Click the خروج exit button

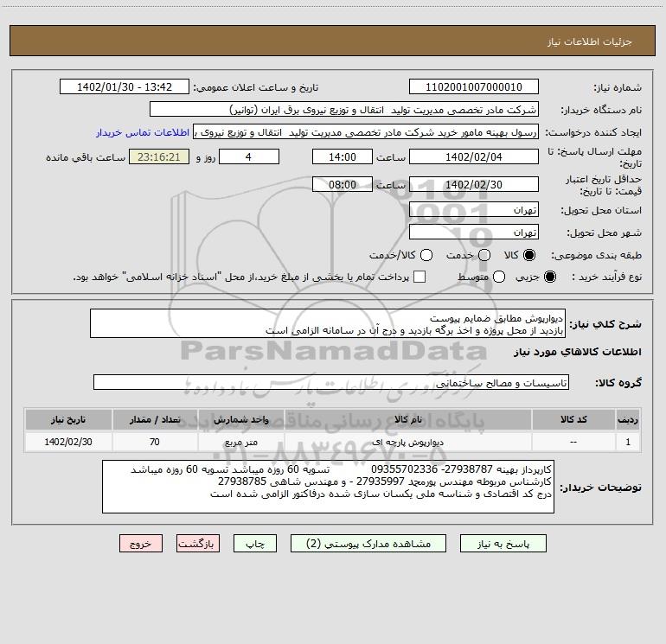tap(141, 544)
